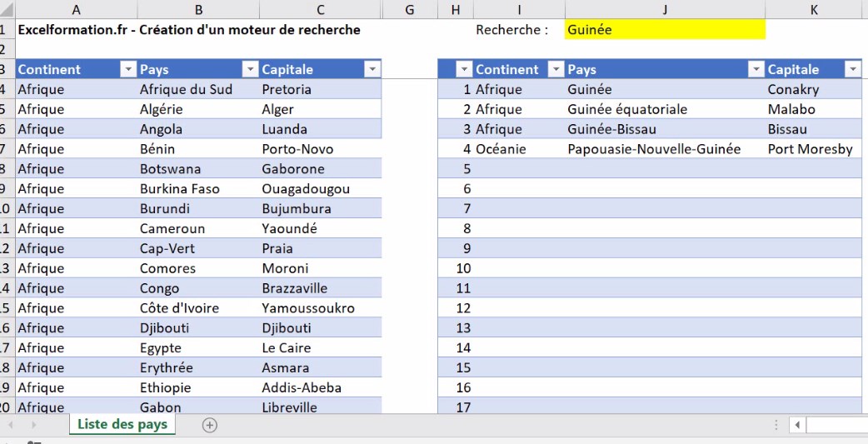Select the cell 'Afrique du Sud'
Image resolution: width=868 pixels, height=444 pixels.
pos(198,89)
